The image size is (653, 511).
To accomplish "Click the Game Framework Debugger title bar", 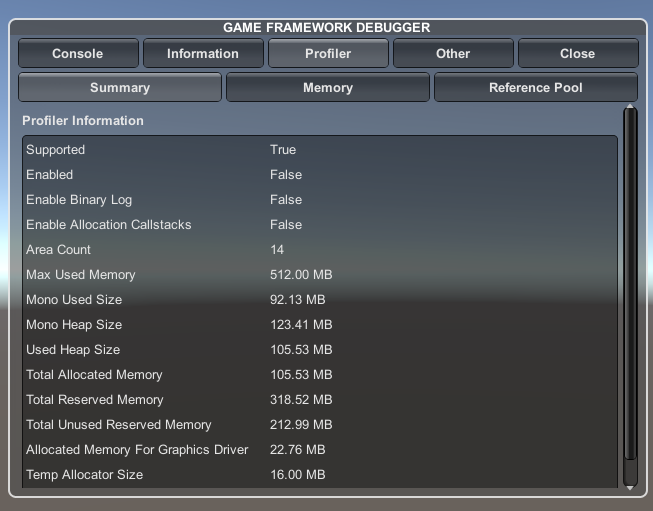I will pos(327,27).
